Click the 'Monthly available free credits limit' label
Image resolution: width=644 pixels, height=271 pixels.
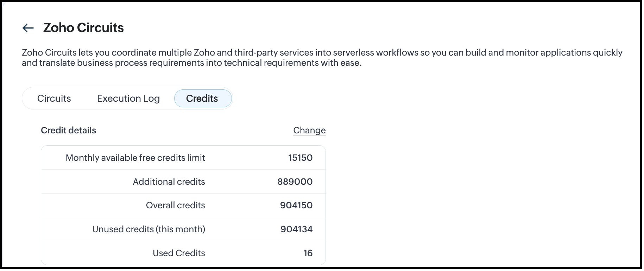tap(135, 158)
